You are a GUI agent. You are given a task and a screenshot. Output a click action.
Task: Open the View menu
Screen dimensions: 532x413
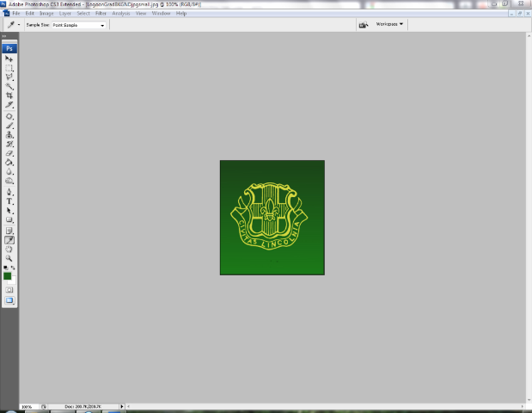pos(141,13)
